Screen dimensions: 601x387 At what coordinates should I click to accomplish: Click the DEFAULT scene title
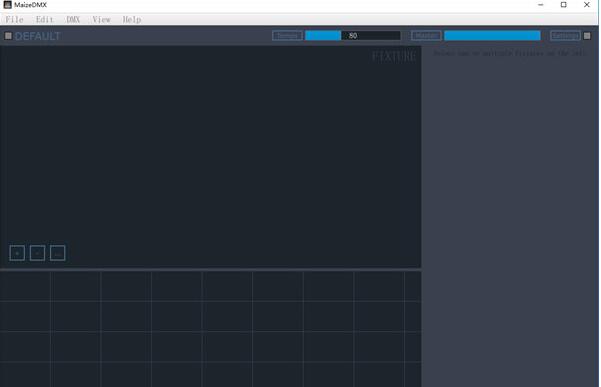(x=38, y=36)
